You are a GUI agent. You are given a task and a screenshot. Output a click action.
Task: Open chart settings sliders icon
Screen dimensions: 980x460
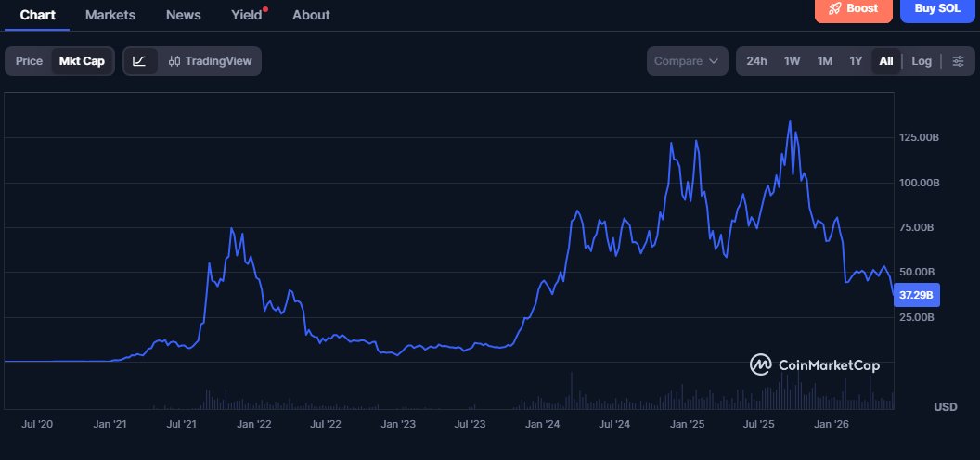[958, 61]
